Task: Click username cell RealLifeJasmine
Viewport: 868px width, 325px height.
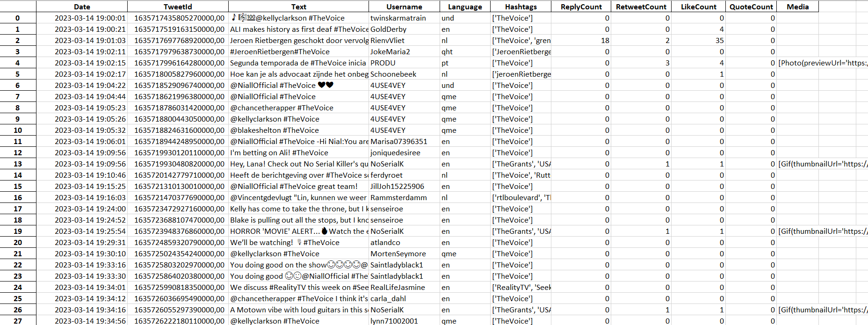Action: click(x=404, y=287)
